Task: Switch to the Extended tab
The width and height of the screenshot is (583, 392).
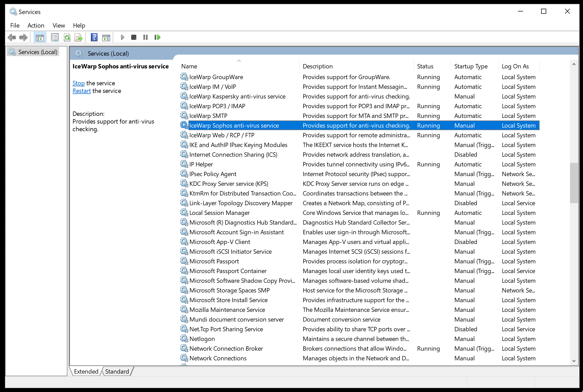Action: tap(86, 372)
